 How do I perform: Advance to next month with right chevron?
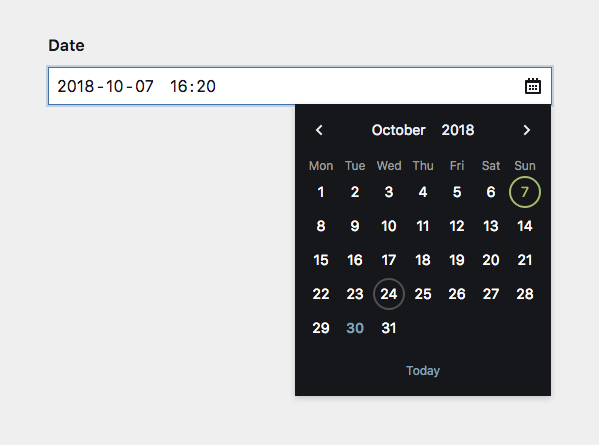[527, 130]
